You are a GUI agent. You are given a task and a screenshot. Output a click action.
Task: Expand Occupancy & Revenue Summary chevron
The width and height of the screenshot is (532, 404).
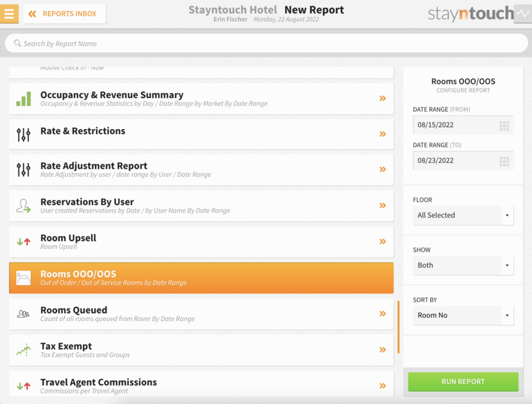pyautogui.click(x=383, y=98)
